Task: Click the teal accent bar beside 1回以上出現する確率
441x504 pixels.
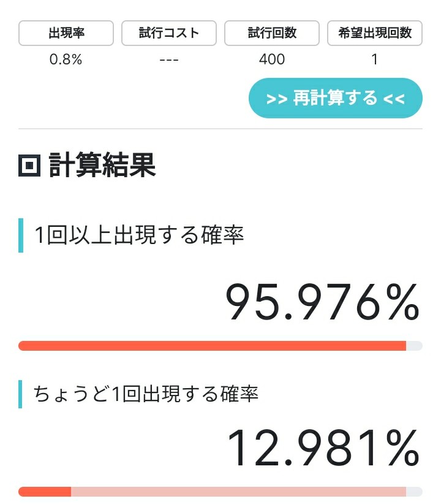Action: 21,235
